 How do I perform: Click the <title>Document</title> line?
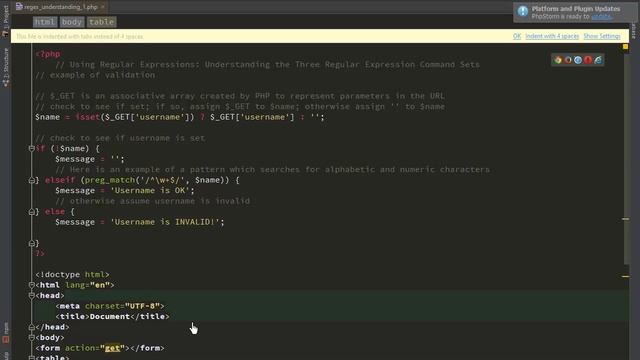[112, 316]
